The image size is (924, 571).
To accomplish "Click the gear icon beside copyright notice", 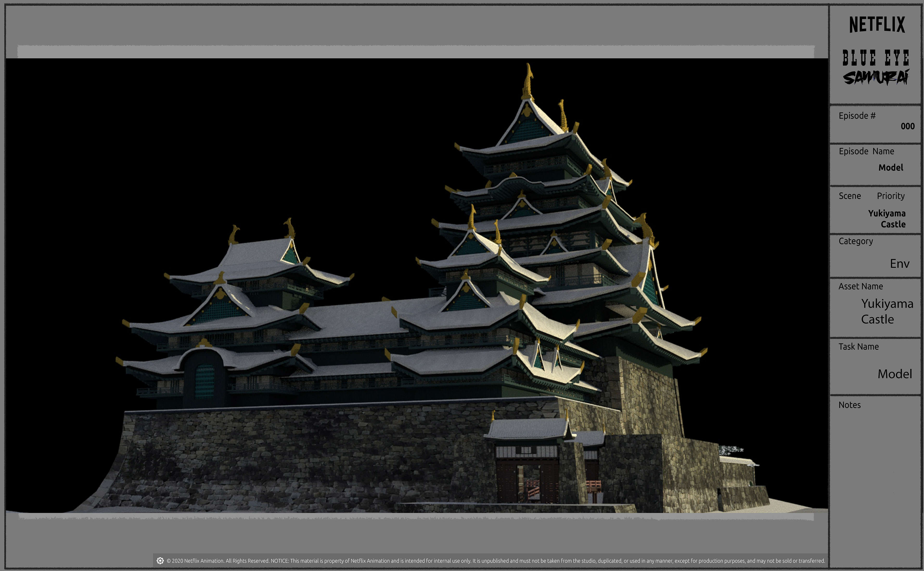I will pos(160,560).
